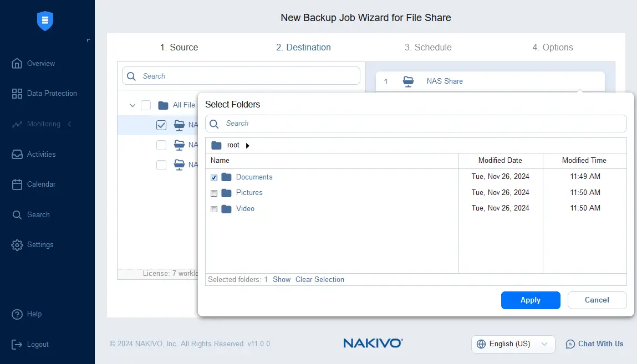The image size is (637, 364).
Task: Click the Chat With Us link
Action: click(x=600, y=344)
